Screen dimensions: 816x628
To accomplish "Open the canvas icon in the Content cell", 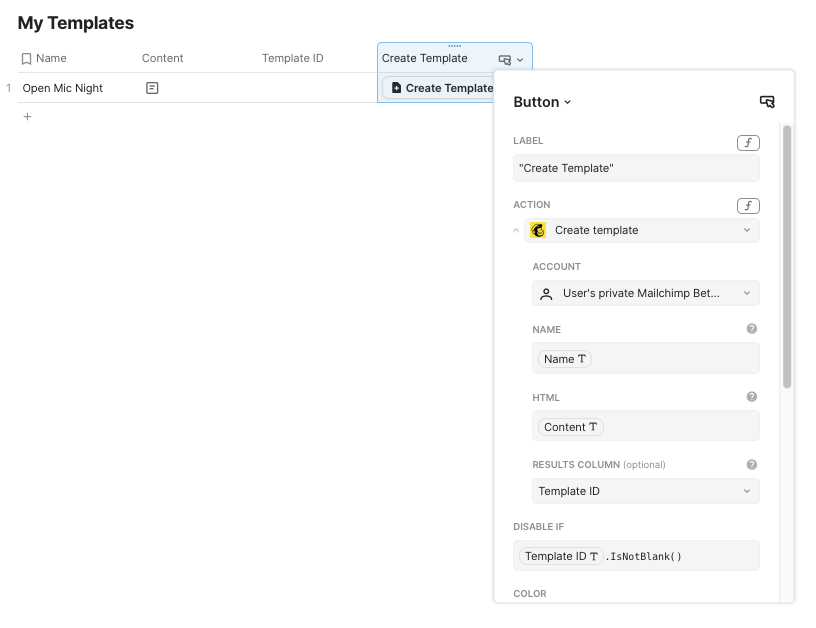I will point(152,88).
